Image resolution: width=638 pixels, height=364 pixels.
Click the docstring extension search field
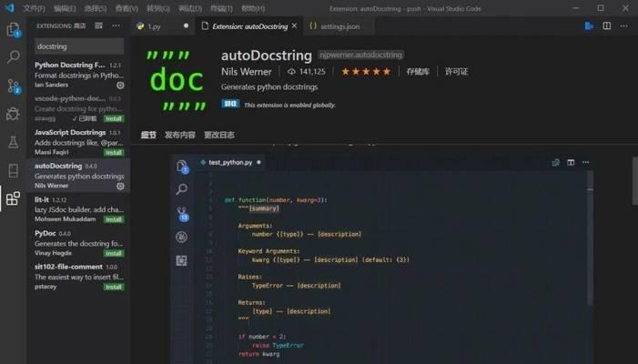pyautogui.click(x=79, y=46)
